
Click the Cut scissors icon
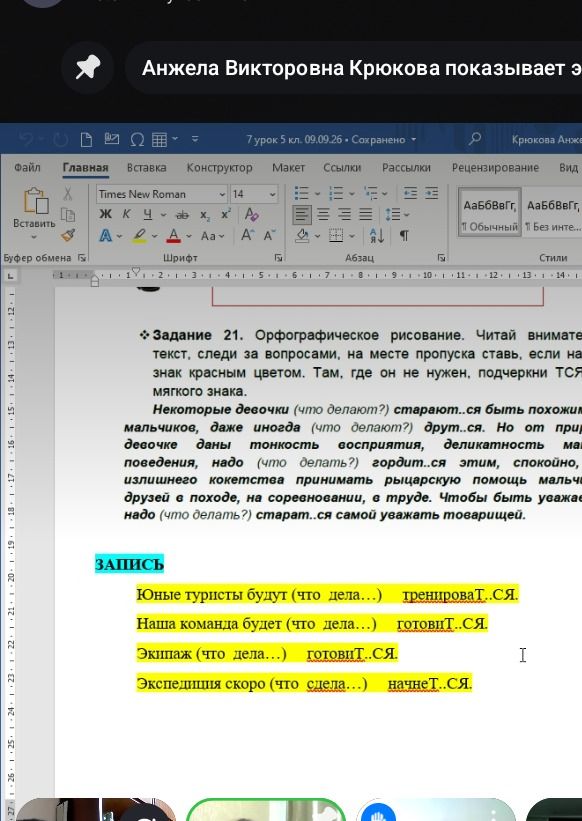click(x=68, y=194)
